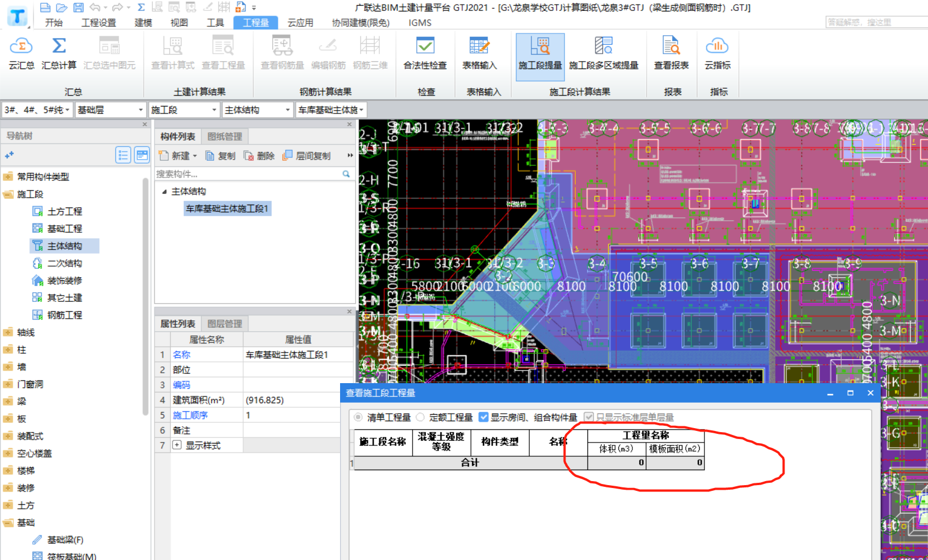Image resolution: width=928 pixels, height=560 pixels.
Task: Open 表格输入 tool
Action: [479, 53]
